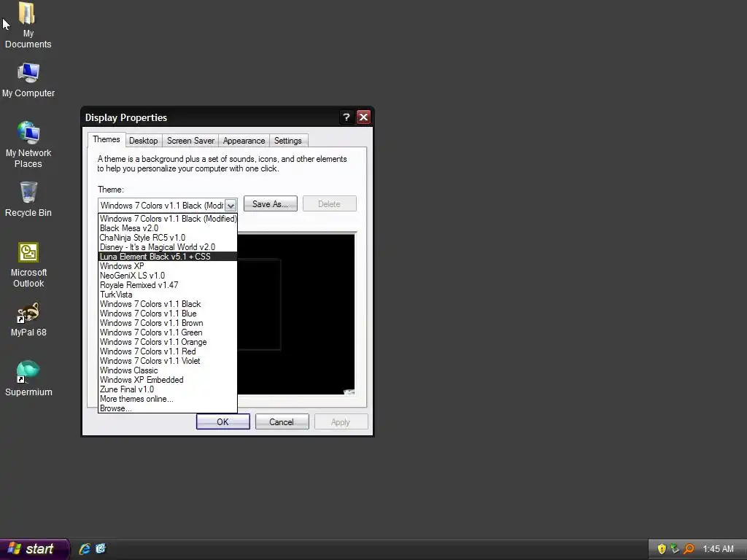Choose Black Mesa v2.0 theme
Viewport: 747px width, 560px height.
168,228
